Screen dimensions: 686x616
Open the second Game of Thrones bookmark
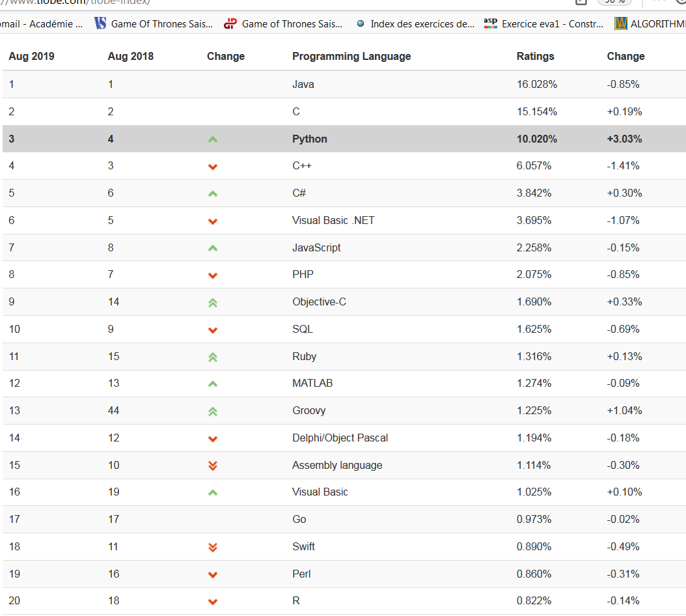tap(283, 23)
